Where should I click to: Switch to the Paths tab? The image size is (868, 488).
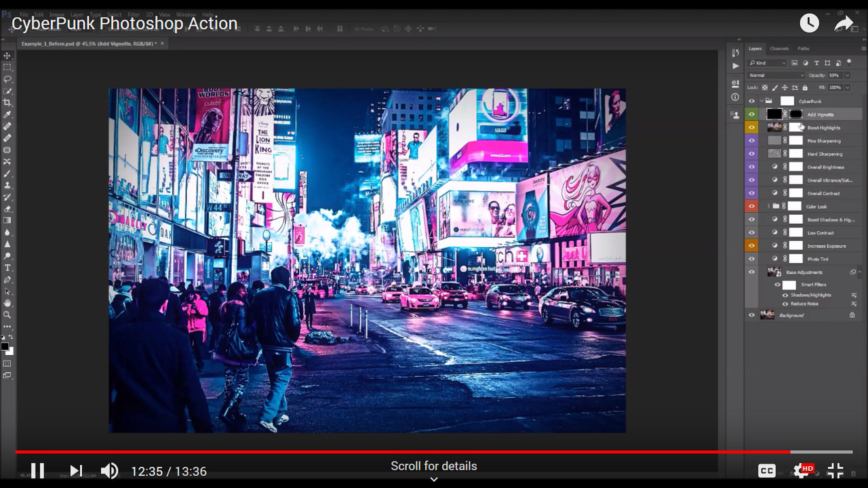pos(804,49)
